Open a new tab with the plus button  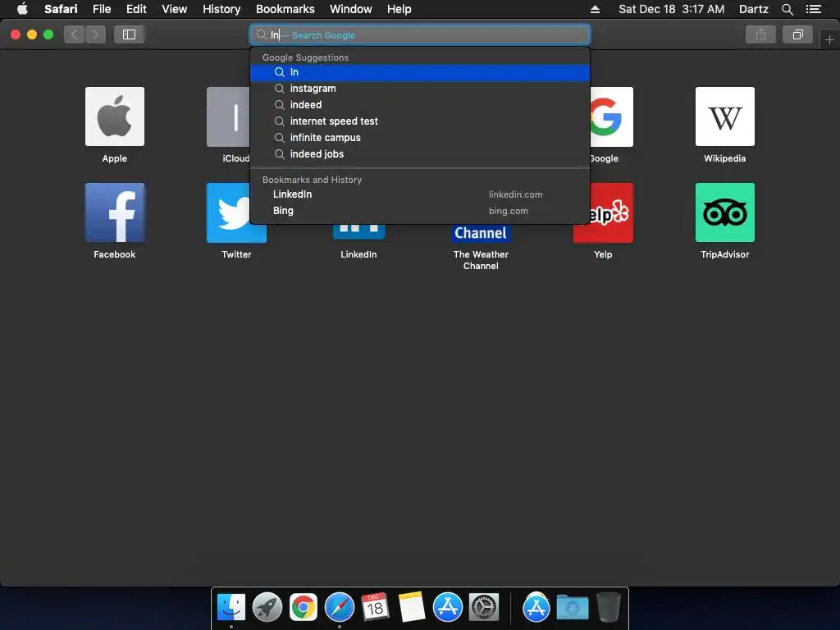click(x=829, y=39)
